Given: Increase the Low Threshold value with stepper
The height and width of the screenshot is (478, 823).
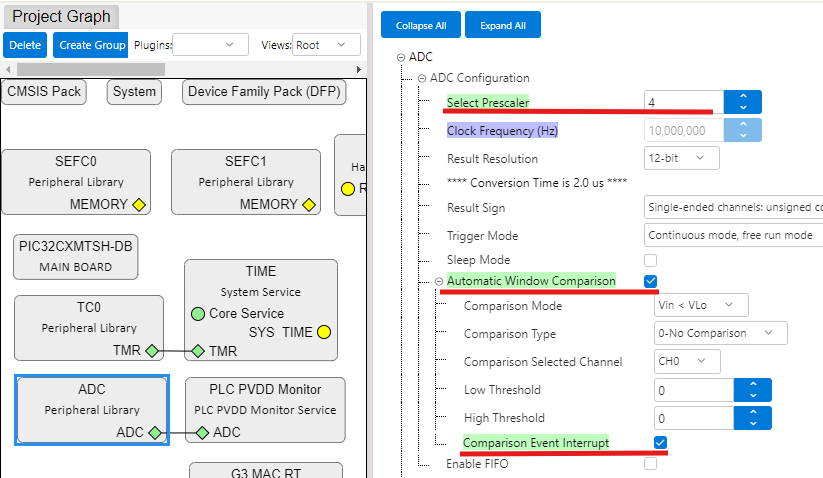Looking at the screenshot, I should pyautogui.click(x=752, y=384).
